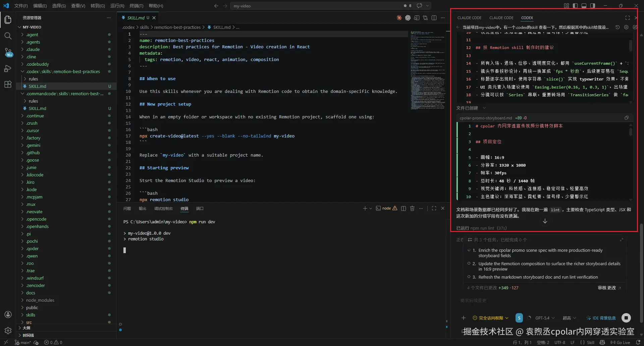Select the SKILL.md editor tab
This screenshot has height=346, width=644.
point(138,18)
